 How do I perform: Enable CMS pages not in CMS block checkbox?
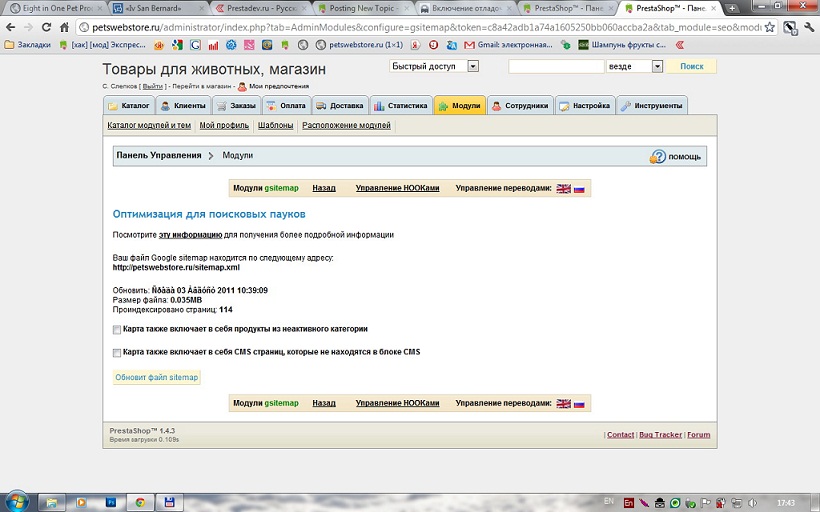tap(117, 353)
